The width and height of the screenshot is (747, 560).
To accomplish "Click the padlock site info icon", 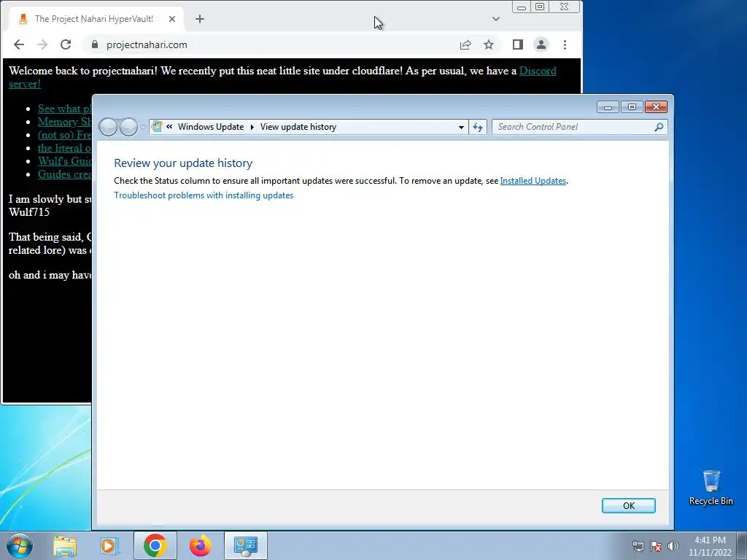I will [x=94, y=44].
